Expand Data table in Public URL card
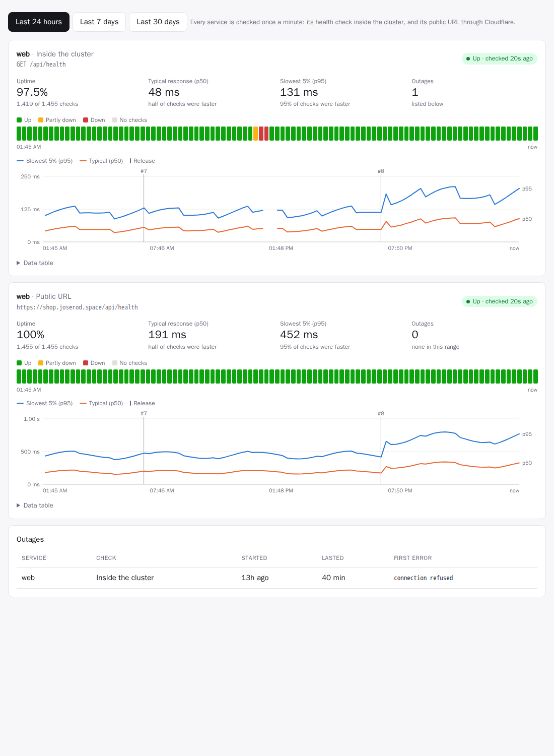Image resolution: width=554 pixels, height=756 pixels. tap(35, 506)
